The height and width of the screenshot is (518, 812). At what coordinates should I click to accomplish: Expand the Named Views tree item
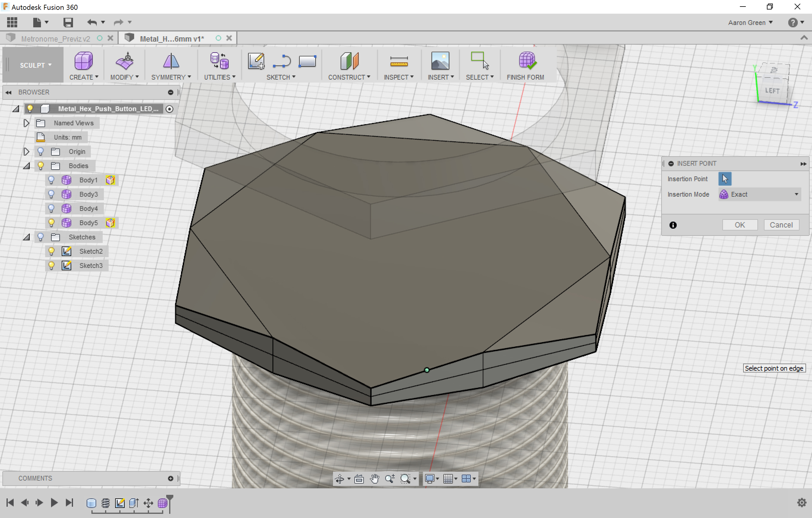tap(26, 123)
